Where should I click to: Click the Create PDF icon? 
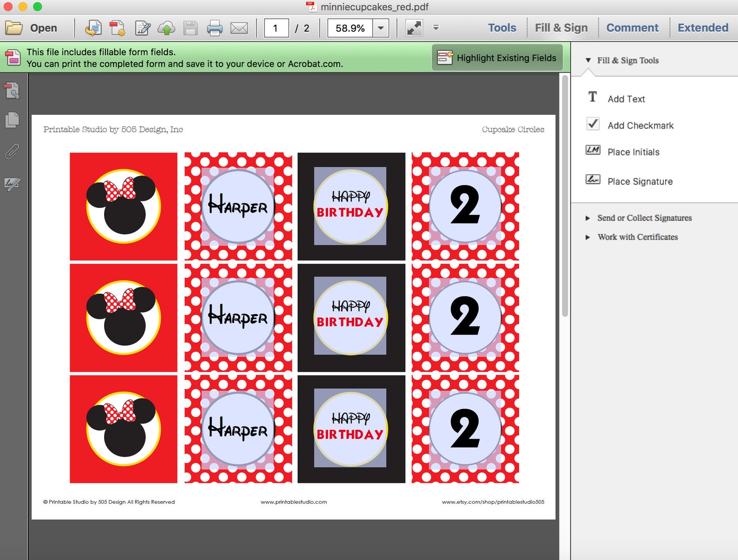(118, 28)
